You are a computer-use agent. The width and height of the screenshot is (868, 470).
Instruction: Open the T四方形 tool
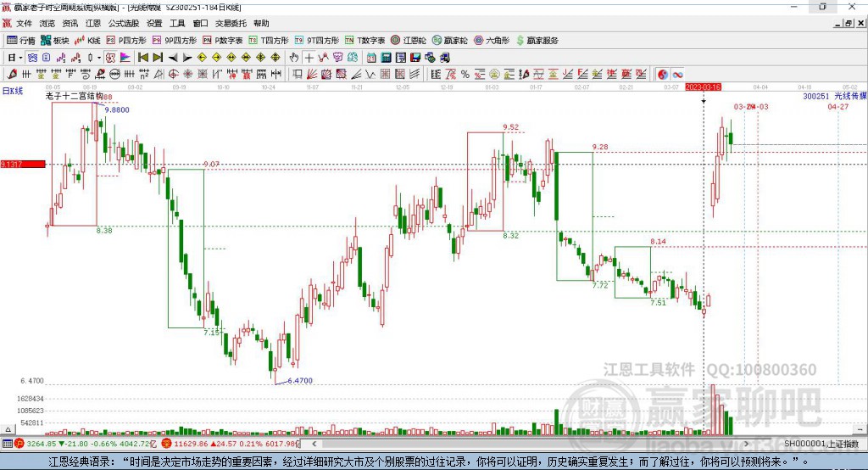pos(269,41)
